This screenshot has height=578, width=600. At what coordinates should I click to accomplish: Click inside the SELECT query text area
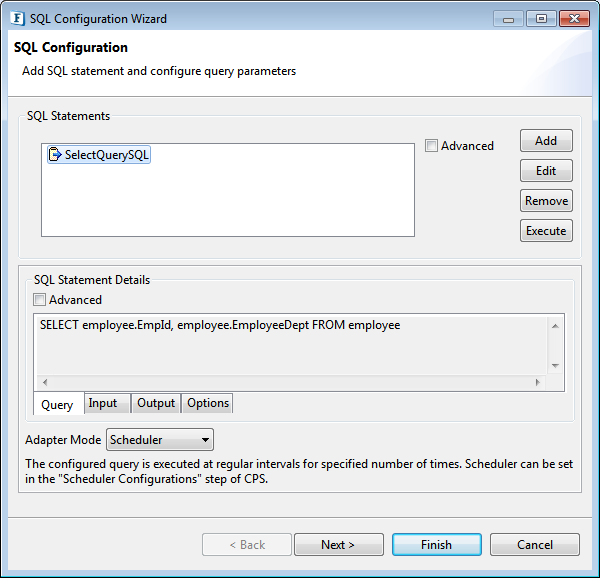291,345
